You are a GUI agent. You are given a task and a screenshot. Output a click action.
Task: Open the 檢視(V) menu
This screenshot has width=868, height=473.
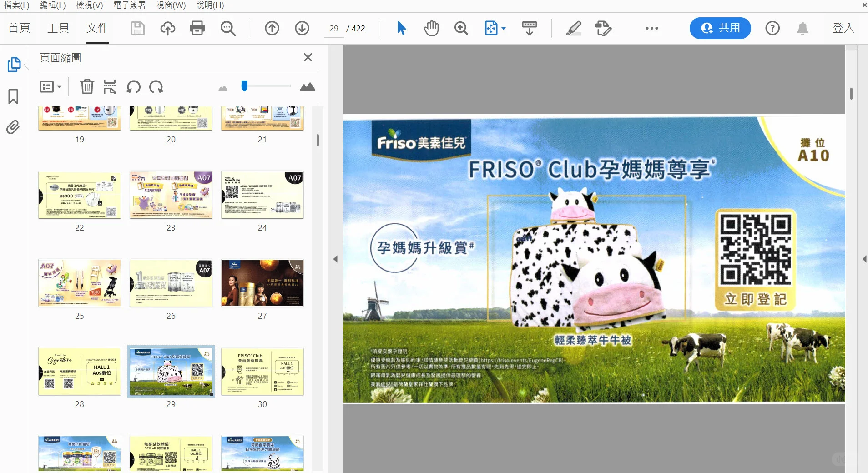pyautogui.click(x=90, y=5)
